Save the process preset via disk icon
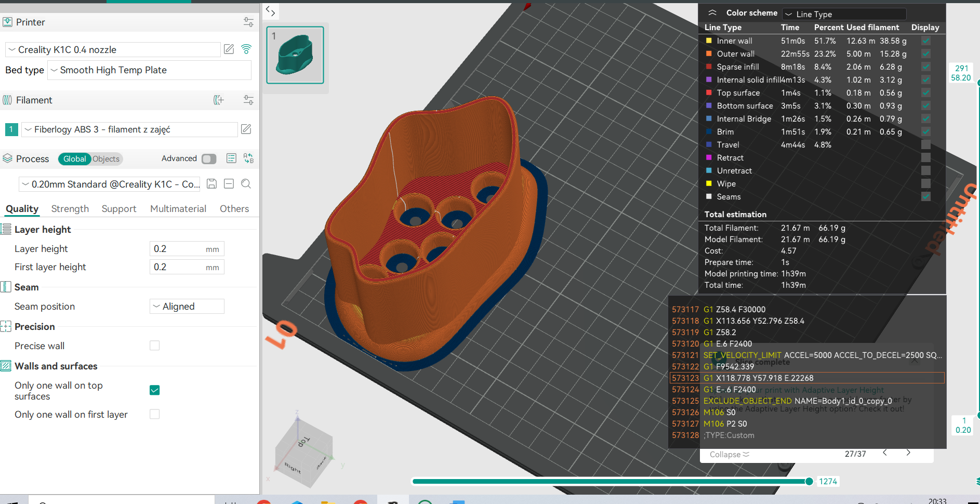The height and width of the screenshot is (504, 980). point(211,184)
